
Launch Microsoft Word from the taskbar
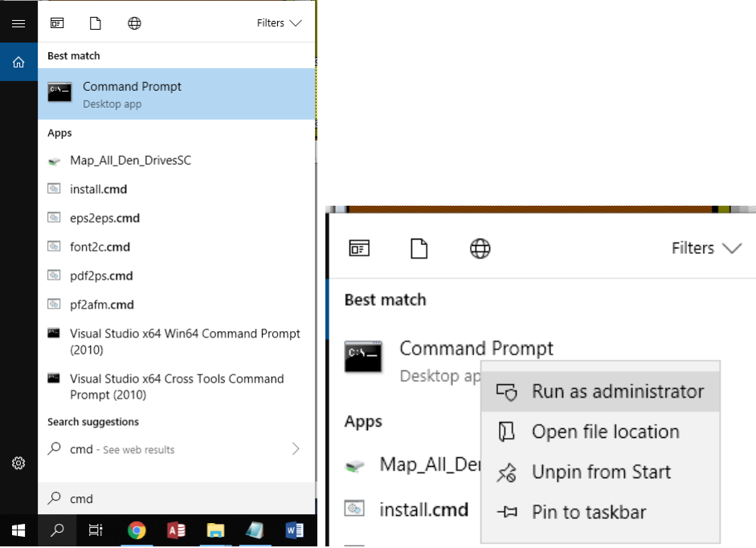(294, 530)
